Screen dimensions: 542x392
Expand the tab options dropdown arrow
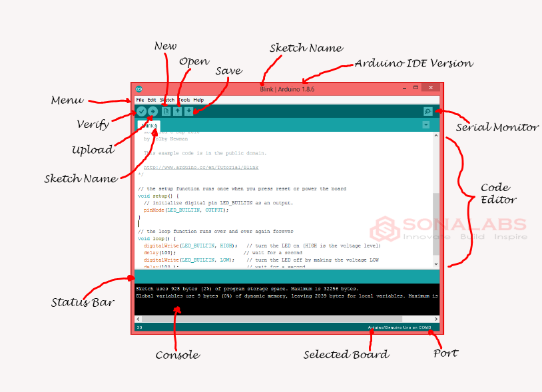pos(425,125)
